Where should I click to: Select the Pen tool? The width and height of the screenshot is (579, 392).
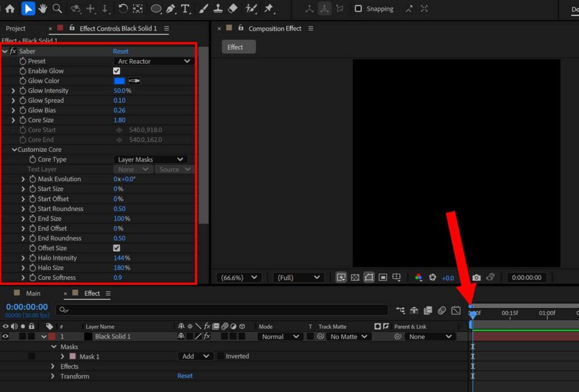tap(171, 9)
